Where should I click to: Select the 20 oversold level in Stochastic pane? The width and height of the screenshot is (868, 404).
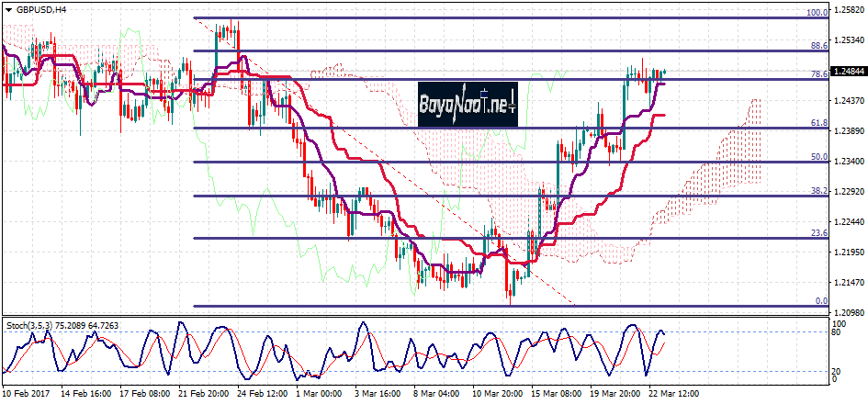(837, 371)
